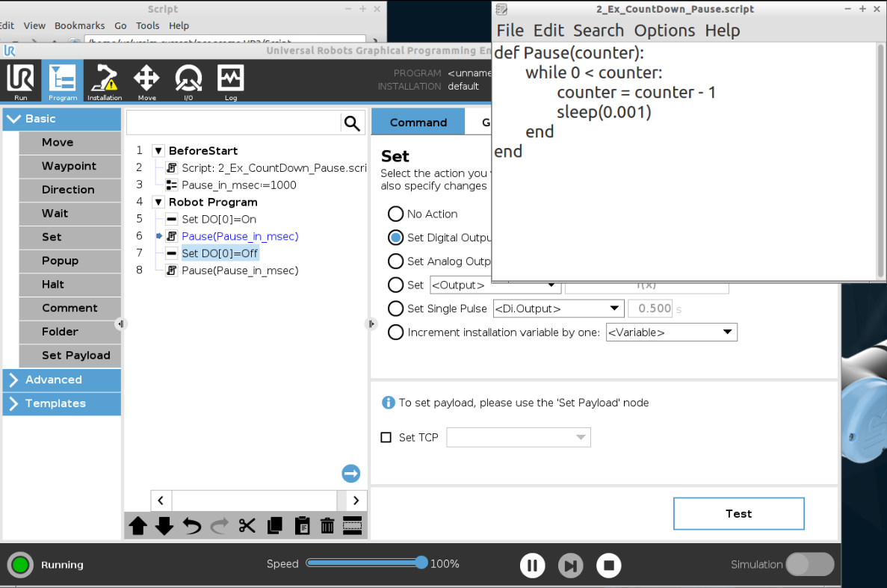The width and height of the screenshot is (887, 588).
Task: Click the search magnifier icon in program tree
Action: tap(352, 123)
